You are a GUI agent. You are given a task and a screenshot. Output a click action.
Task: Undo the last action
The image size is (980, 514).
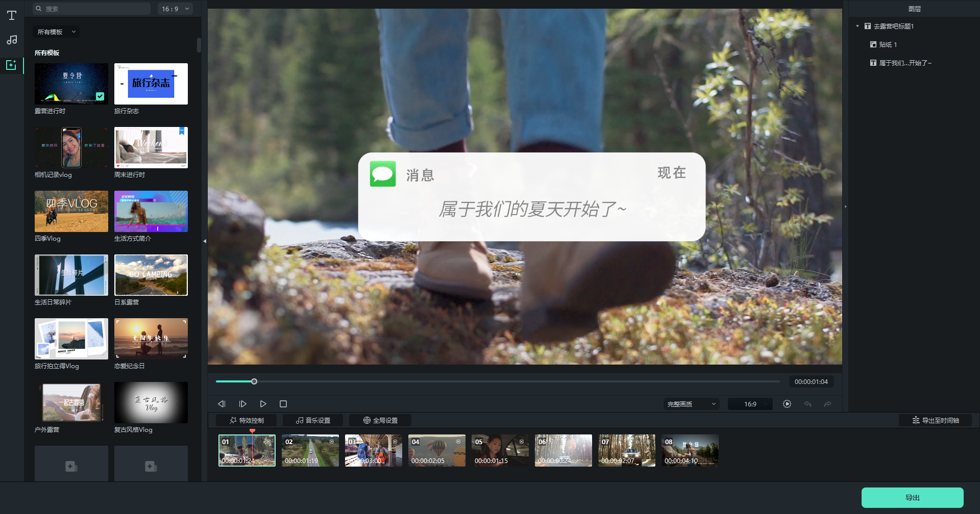pos(808,403)
